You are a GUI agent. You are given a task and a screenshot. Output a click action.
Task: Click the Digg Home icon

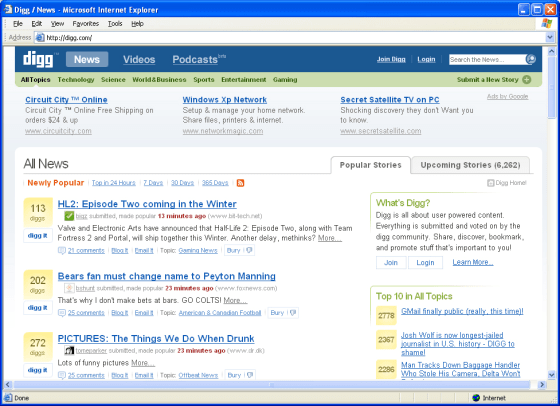[491, 183]
